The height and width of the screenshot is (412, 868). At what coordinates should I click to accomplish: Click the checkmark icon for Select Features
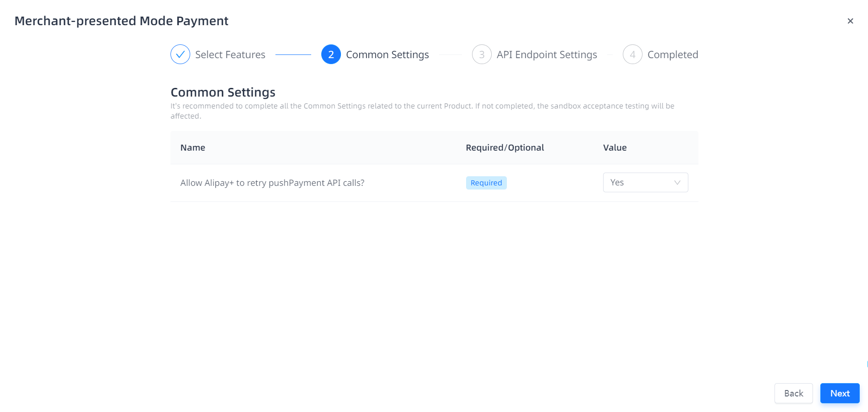point(180,54)
